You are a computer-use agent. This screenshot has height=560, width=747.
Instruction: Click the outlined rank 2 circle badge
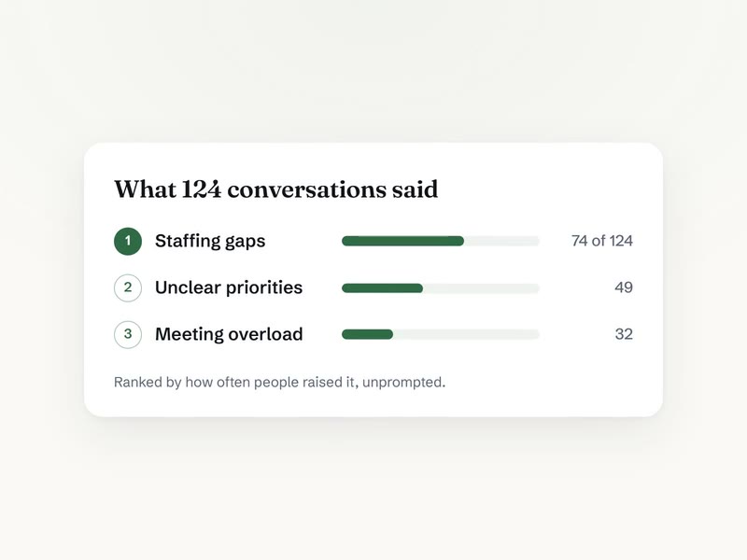128,287
